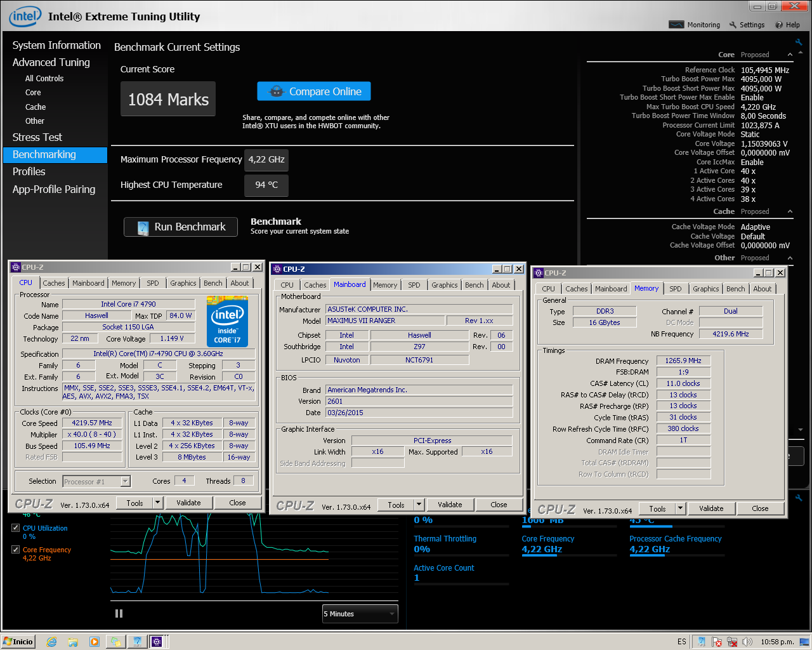Click the Compare Online button

(x=314, y=91)
